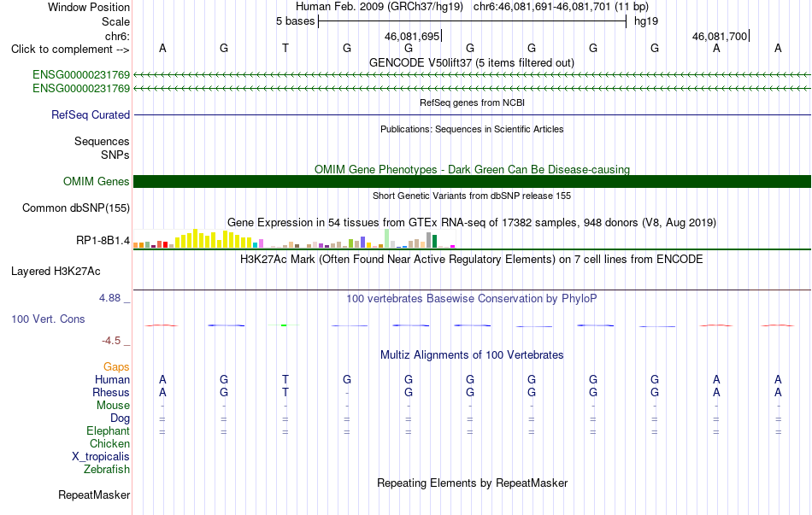Open the 'Publications: Sequences in Scientific Articles' title

[x=472, y=129]
